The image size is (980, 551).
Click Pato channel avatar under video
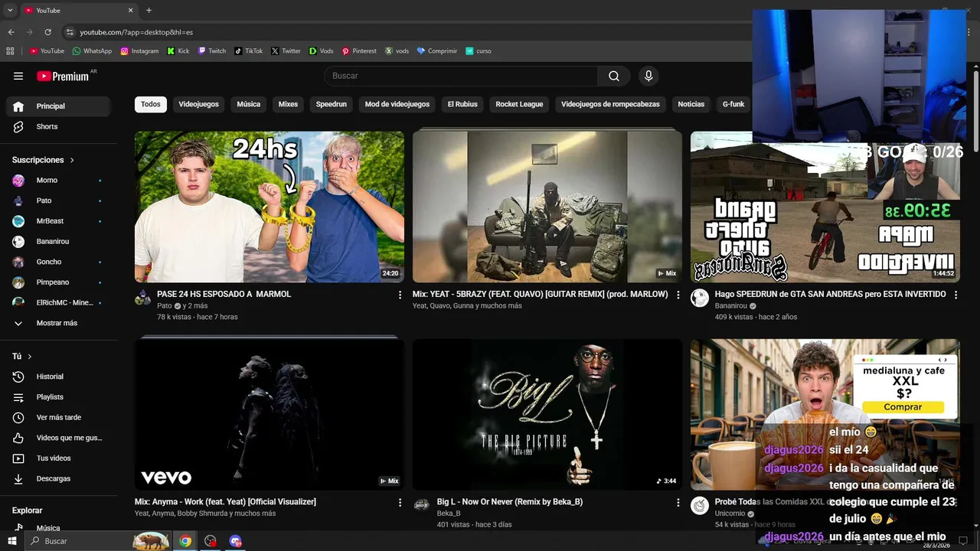[143, 298]
